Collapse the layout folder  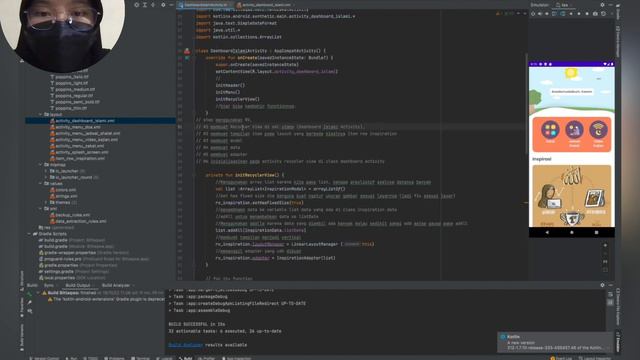coord(41,115)
